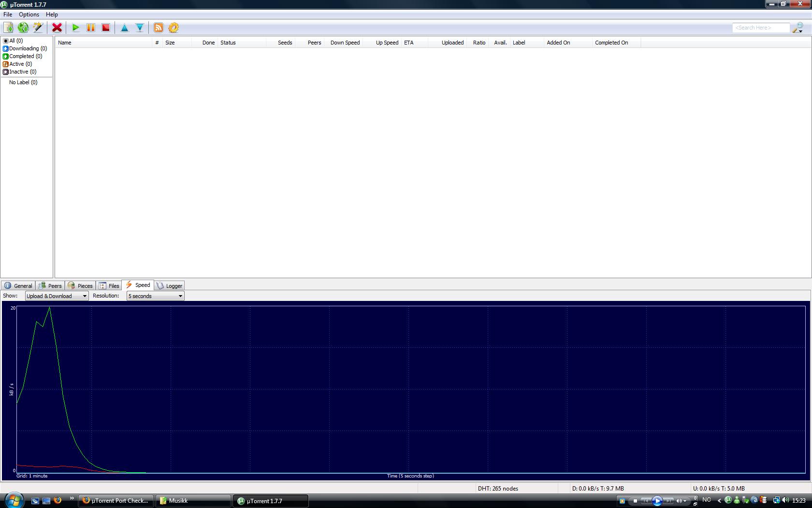812x508 pixels.
Task: Click the µTorrent 1.7.7 taskbar button
Action: click(x=271, y=501)
